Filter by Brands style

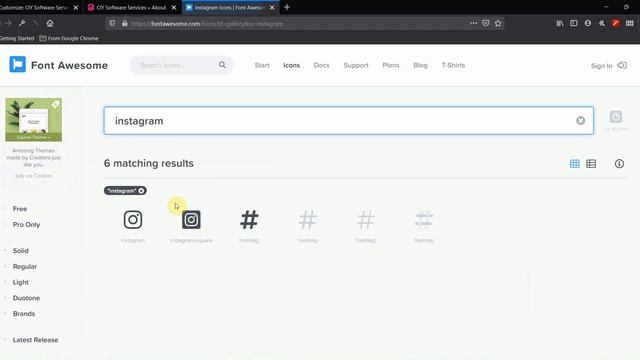point(24,313)
